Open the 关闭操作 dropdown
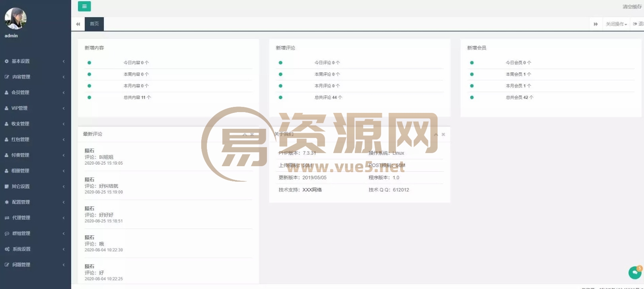The width and height of the screenshot is (644, 289). coord(616,24)
